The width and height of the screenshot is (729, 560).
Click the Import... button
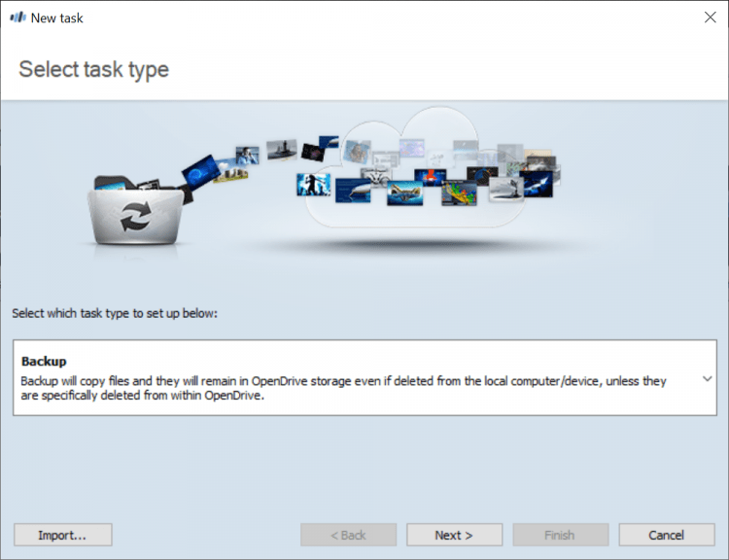point(63,535)
